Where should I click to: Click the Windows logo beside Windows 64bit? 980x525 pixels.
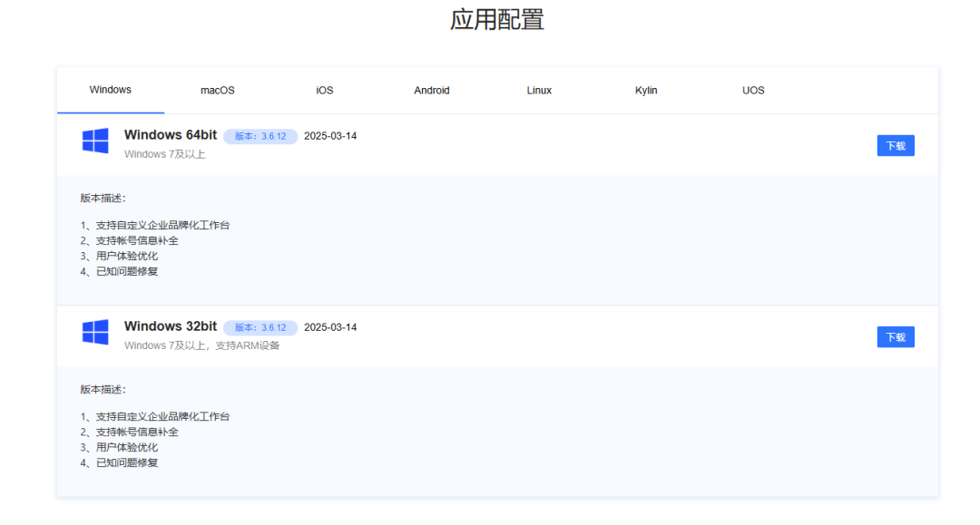click(95, 141)
